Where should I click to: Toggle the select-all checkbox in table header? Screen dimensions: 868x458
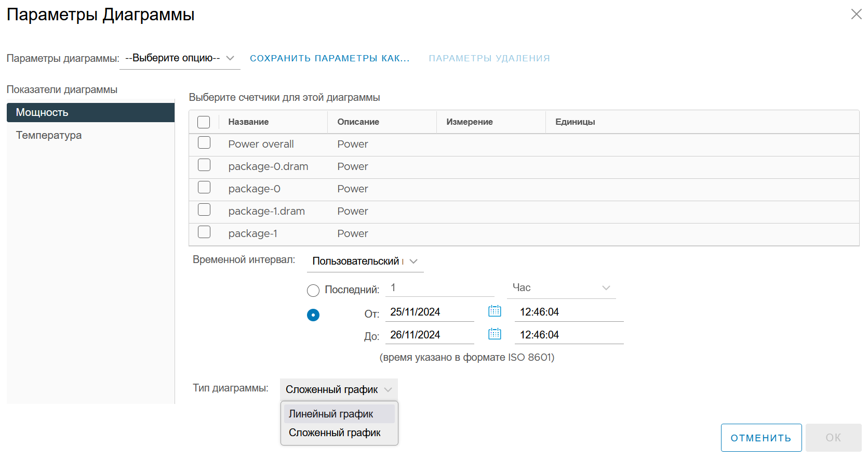tap(204, 122)
